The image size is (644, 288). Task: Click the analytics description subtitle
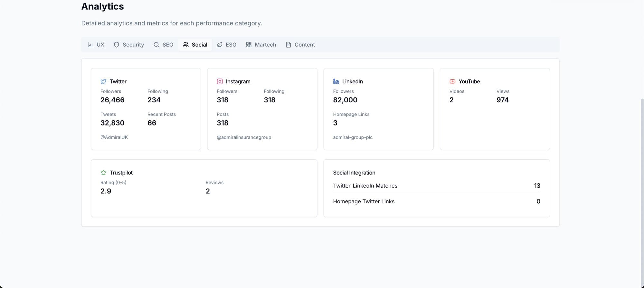point(172,23)
